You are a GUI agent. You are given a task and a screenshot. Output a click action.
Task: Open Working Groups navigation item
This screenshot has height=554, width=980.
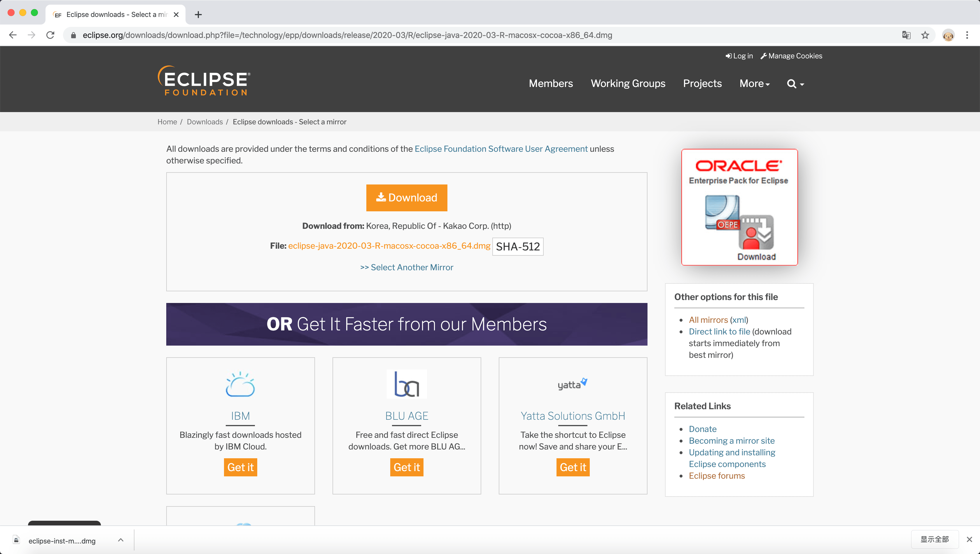(x=628, y=83)
